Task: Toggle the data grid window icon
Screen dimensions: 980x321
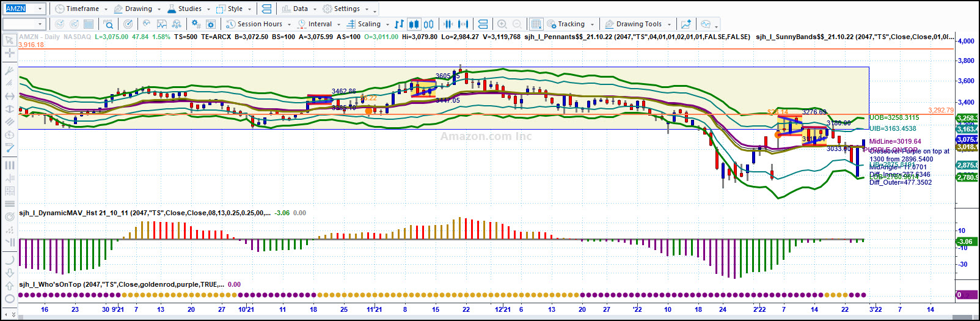Action: 536,24
